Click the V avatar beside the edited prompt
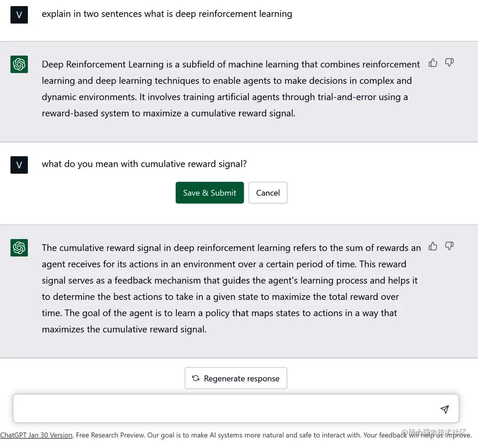Screen dimensions: 478x448 click(19, 165)
